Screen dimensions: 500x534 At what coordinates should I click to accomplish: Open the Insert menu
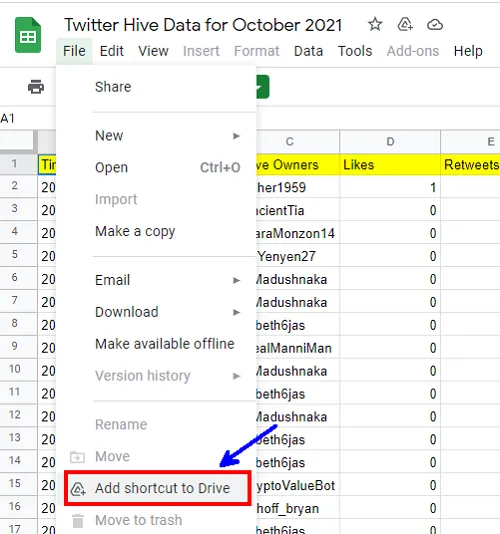click(201, 51)
